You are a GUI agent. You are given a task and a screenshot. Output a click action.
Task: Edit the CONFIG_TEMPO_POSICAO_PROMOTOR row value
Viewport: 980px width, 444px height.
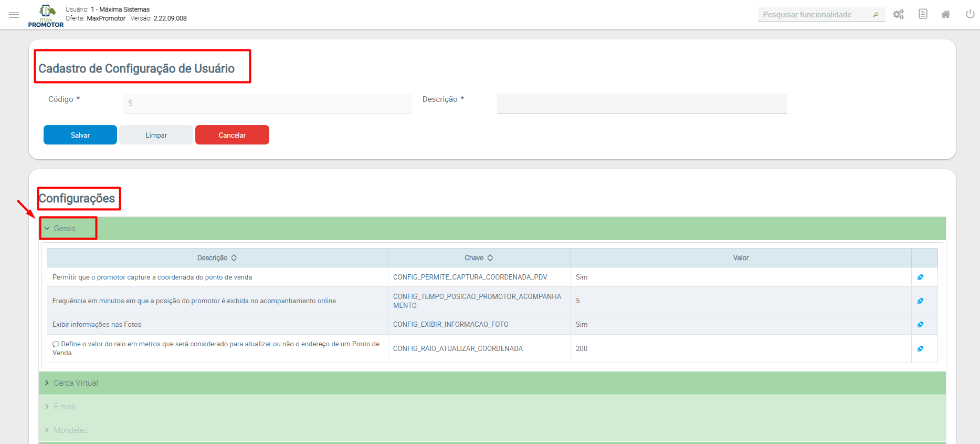click(920, 301)
